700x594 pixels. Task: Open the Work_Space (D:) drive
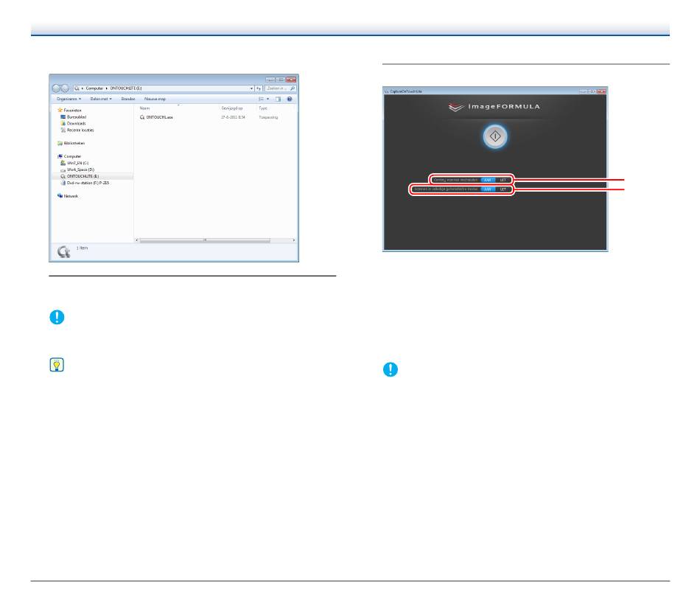[x=77, y=170]
